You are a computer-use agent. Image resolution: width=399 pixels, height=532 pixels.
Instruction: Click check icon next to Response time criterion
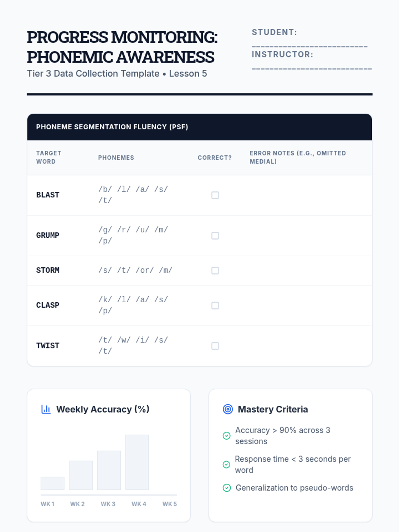(226, 465)
